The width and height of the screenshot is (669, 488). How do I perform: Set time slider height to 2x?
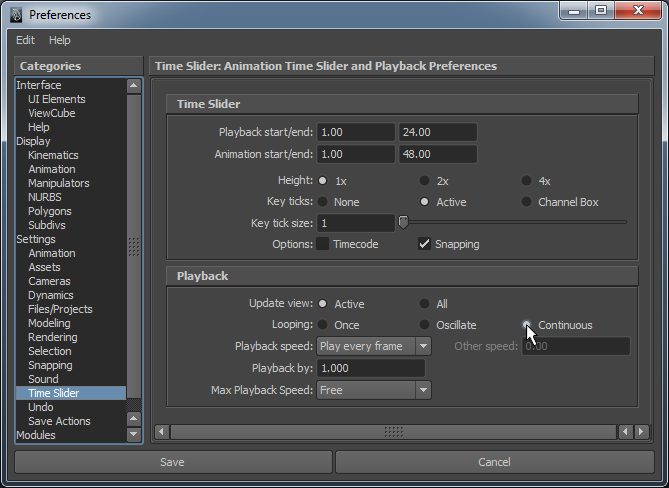click(x=425, y=181)
